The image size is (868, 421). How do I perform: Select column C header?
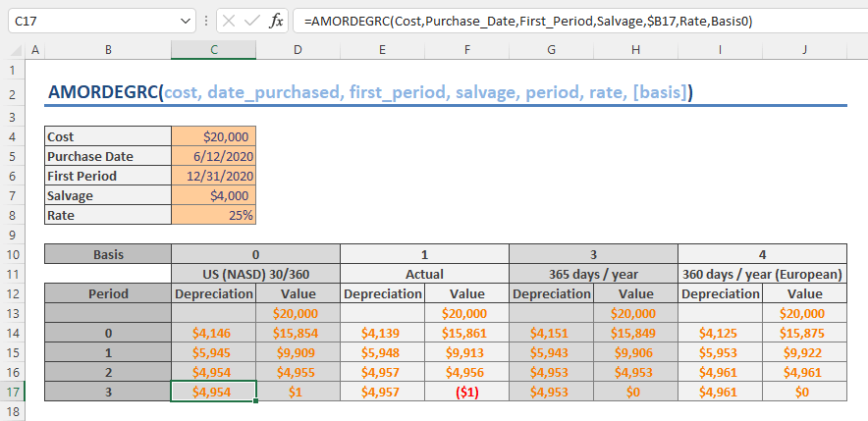point(213,50)
